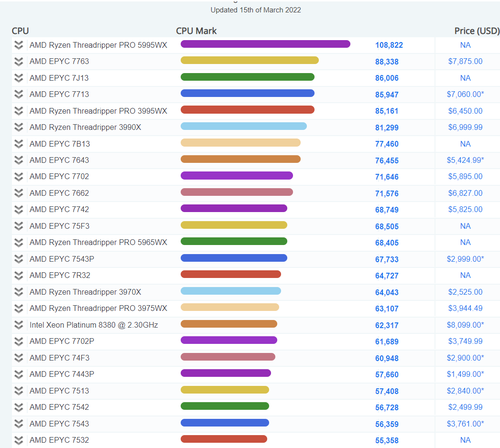The height and width of the screenshot is (448, 500).
Task: Click the CPU Mark column header
Action: coord(196,31)
